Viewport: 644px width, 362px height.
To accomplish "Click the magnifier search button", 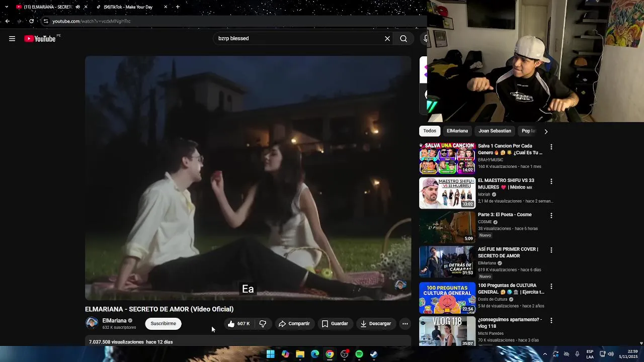I will coord(404,39).
